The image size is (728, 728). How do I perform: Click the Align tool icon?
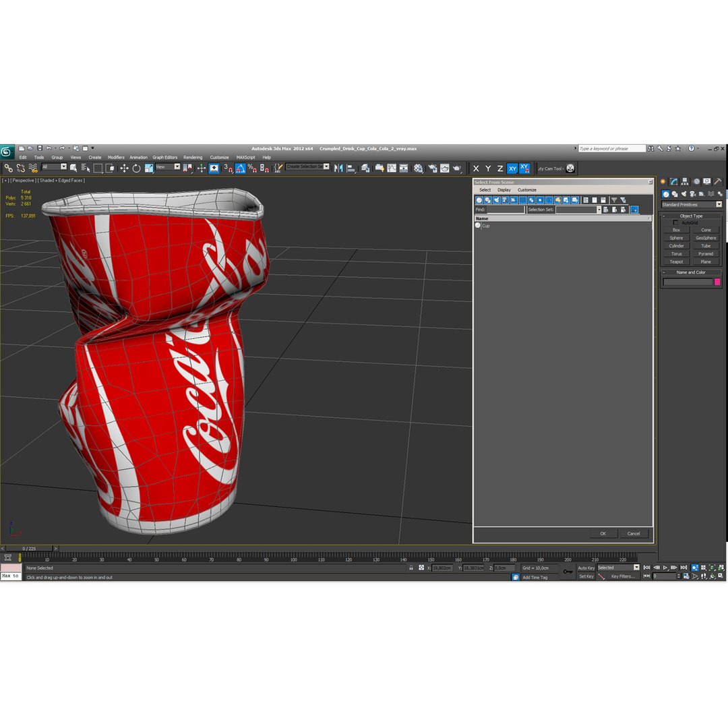351,168
